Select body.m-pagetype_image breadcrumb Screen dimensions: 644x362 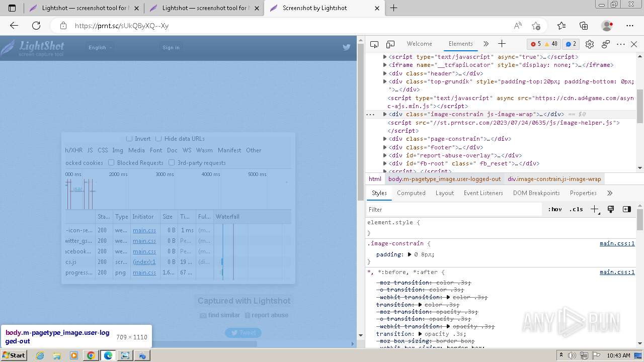pos(444,179)
